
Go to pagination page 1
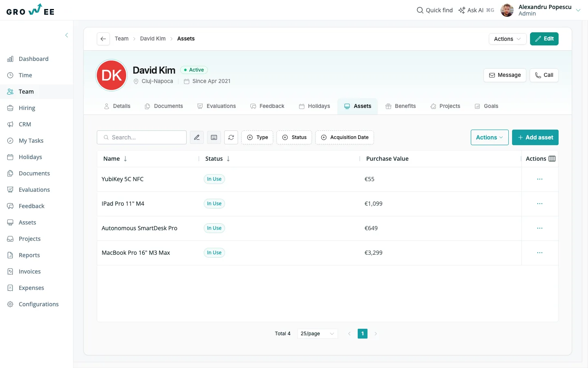(x=363, y=334)
